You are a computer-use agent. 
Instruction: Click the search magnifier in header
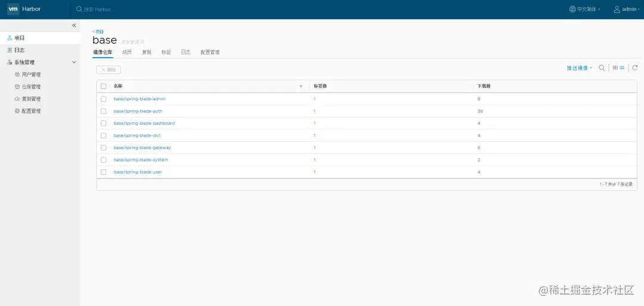coord(79,9)
